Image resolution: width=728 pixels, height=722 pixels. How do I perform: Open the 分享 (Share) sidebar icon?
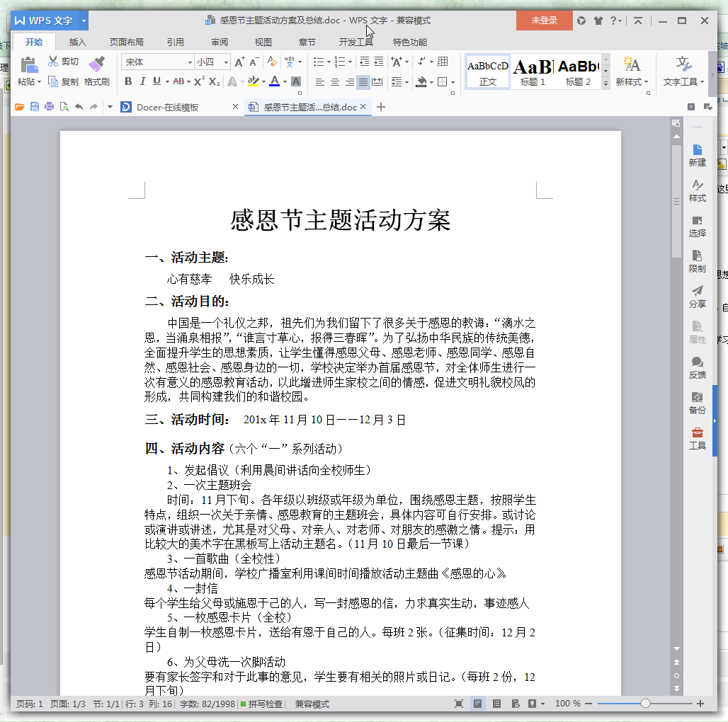pyautogui.click(x=698, y=297)
